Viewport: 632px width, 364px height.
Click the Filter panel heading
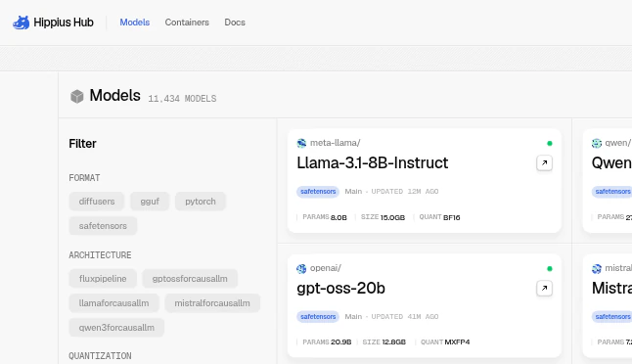82,144
